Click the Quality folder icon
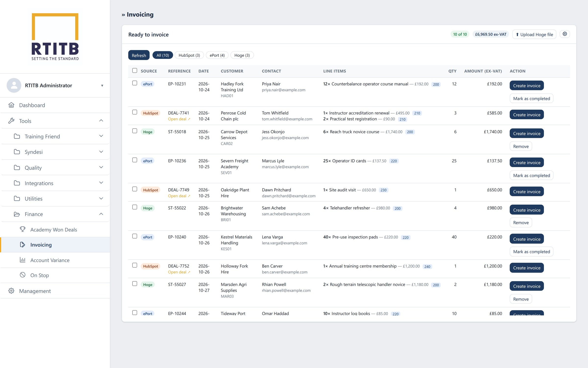The height and width of the screenshot is (368, 588). (x=17, y=168)
